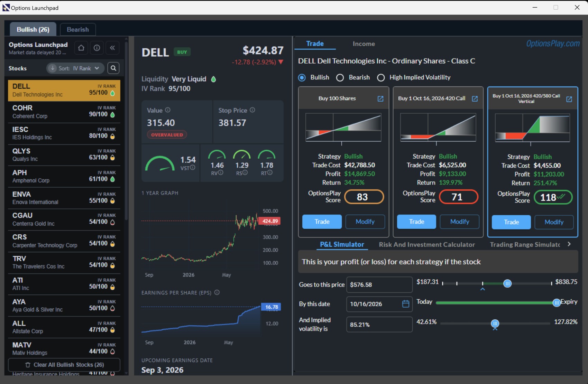588x384 pixels.
Task: Open the Trade tab
Action: pyautogui.click(x=315, y=44)
